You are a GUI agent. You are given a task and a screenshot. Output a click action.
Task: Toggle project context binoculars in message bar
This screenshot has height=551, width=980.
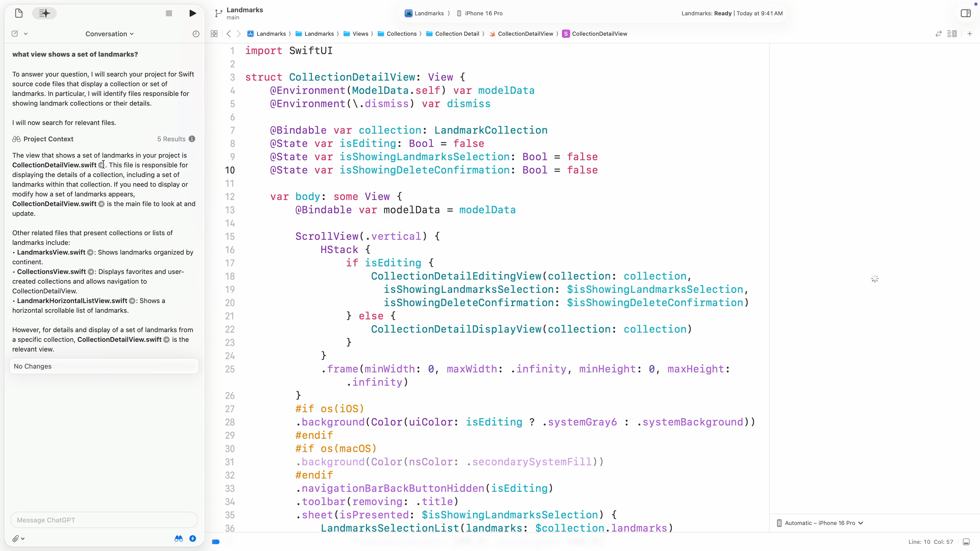tap(178, 539)
